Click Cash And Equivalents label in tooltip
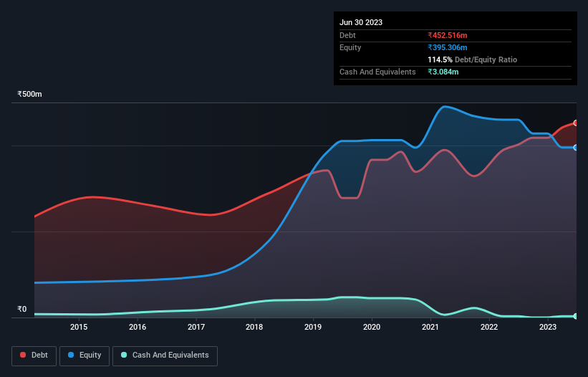Viewport: 588px width, 377px height. 377,72
